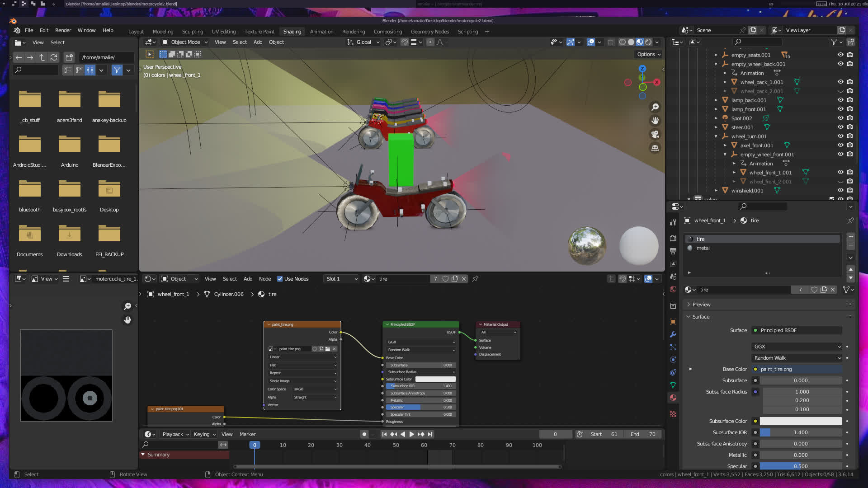Jump to timeline start frame button
The height and width of the screenshot is (488, 868).
[x=384, y=434]
